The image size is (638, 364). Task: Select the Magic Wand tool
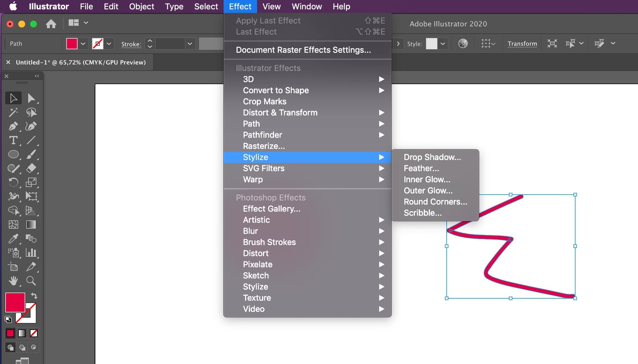pos(13,112)
